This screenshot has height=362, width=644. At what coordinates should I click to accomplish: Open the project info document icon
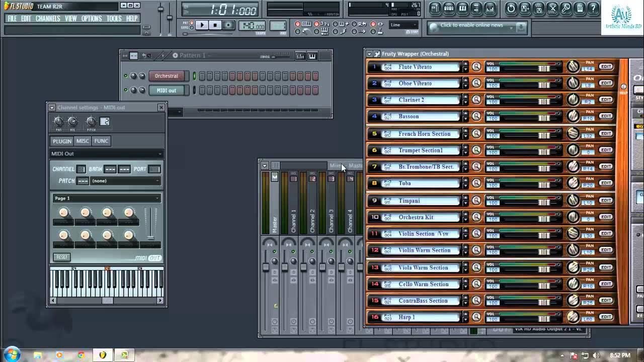pos(580,9)
